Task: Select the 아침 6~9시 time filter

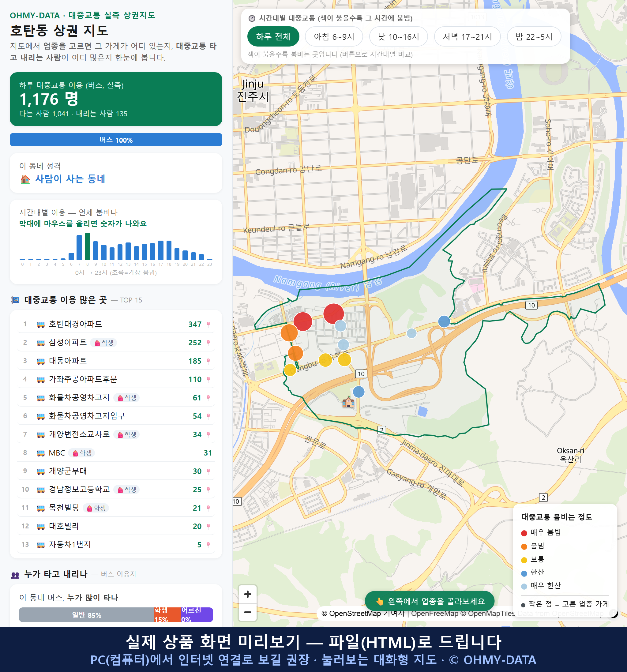Action: point(334,36)
